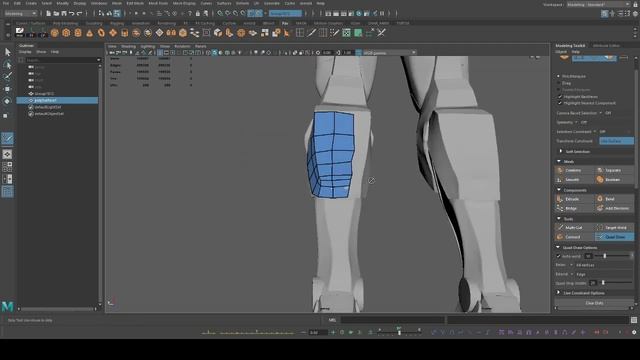Toggle Highlight Backfaces checkbox
The height and width of the screenshot is (360, 640).
(560, 97)
